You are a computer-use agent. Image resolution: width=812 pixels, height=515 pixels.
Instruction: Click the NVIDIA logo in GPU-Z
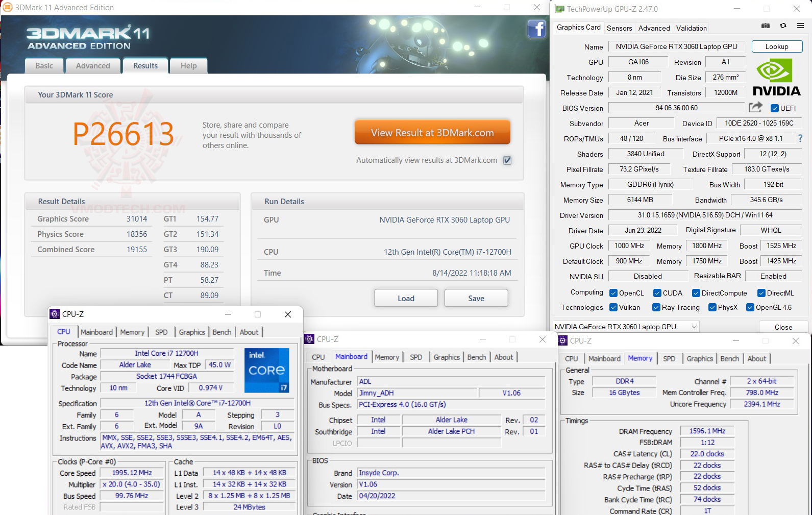tap(776, 77)
